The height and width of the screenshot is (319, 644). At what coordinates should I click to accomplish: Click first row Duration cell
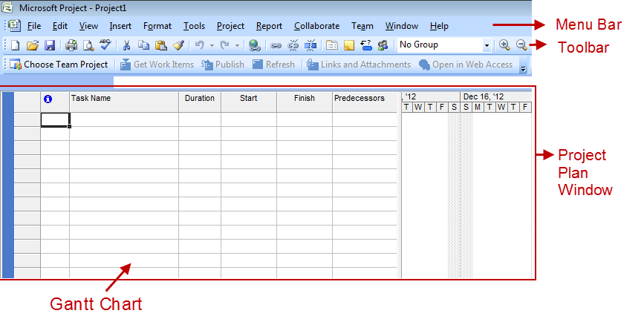pyautogui.click(x=200, y=119)
